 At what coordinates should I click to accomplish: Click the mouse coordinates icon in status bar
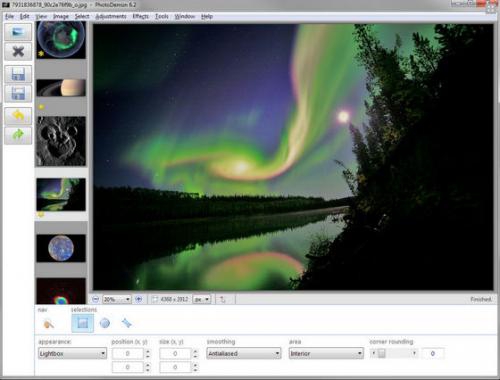(x=222, y=300)
